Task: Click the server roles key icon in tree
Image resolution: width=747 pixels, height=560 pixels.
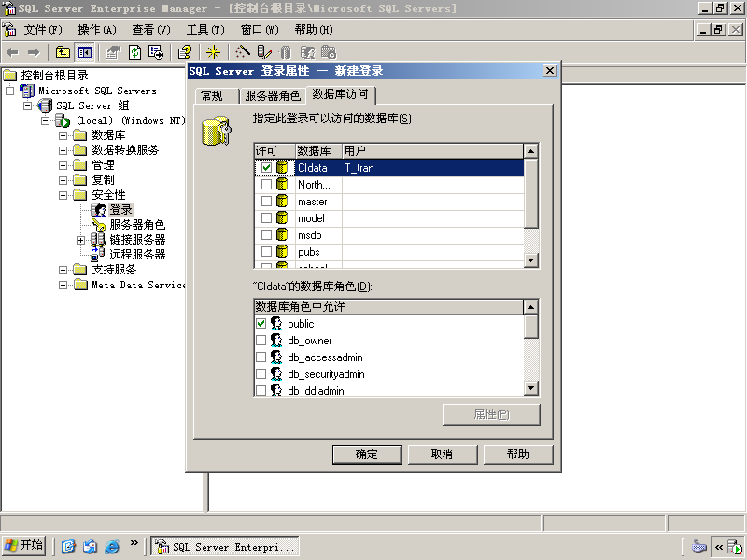Action: point(99,224)
